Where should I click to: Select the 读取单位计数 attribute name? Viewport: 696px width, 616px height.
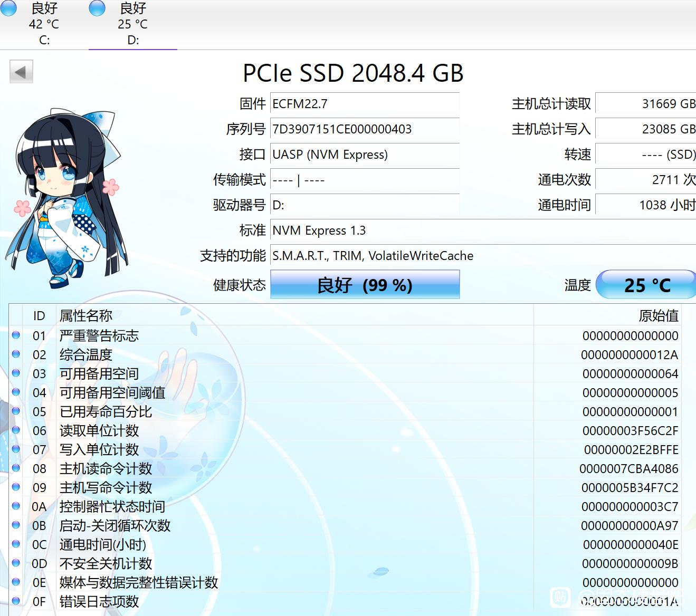(99, 430)
